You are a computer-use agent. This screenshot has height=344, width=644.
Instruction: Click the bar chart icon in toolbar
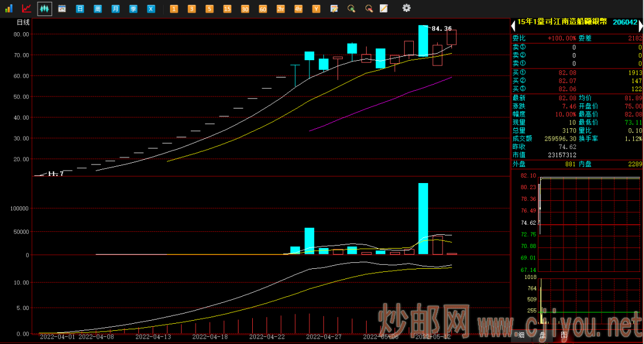pyautogui.click(x=9, y=8)
